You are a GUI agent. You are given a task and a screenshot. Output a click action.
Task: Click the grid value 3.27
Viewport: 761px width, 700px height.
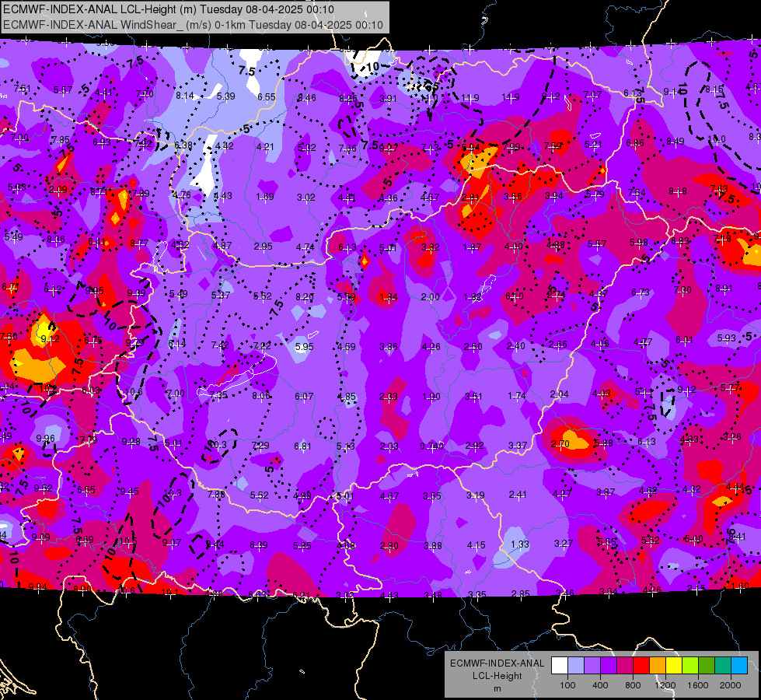[563, 543]
